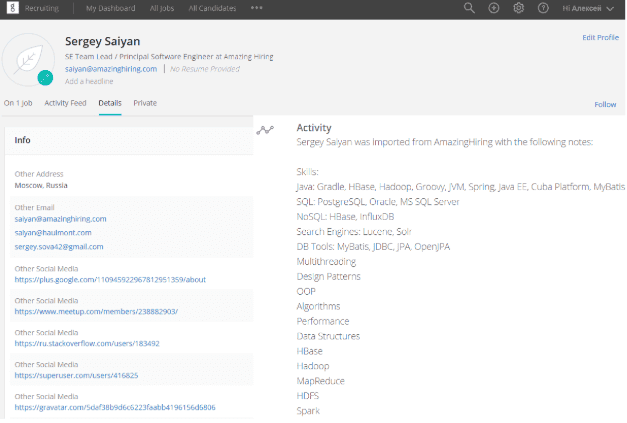The width and height of the screenshot is (627, 423).
Task: Click the candidate leaf avatar image
Action: [28, 60]
